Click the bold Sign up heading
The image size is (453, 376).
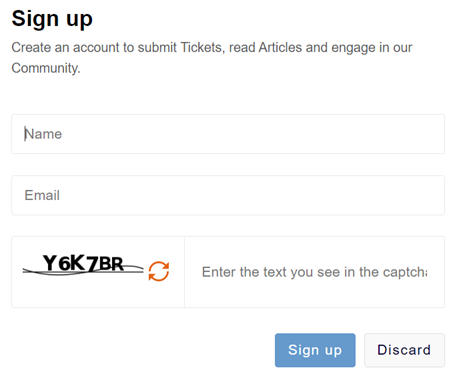pos(52,19)
